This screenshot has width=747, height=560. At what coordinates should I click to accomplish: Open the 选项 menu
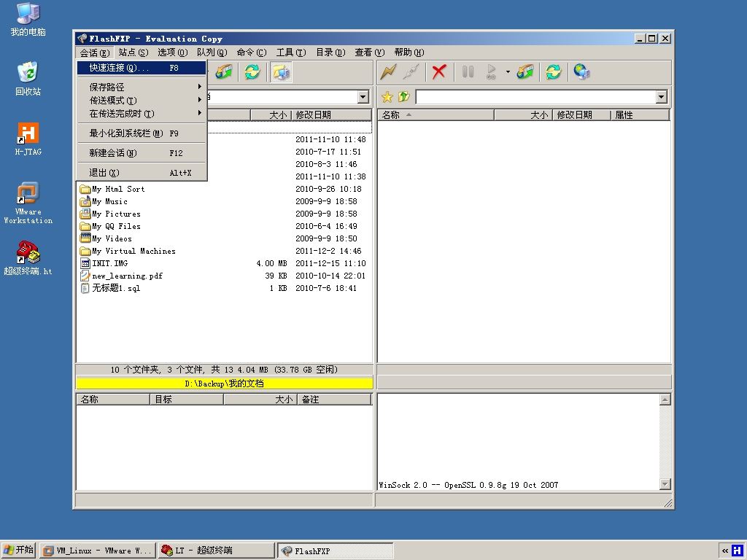(x=172, y=52)
